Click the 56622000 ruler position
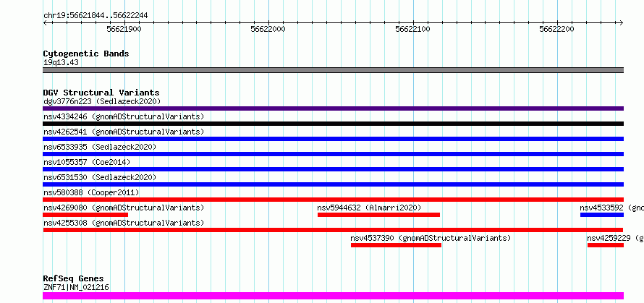The height and width of the screenshot is (303, 644). [x=268, y=29]
